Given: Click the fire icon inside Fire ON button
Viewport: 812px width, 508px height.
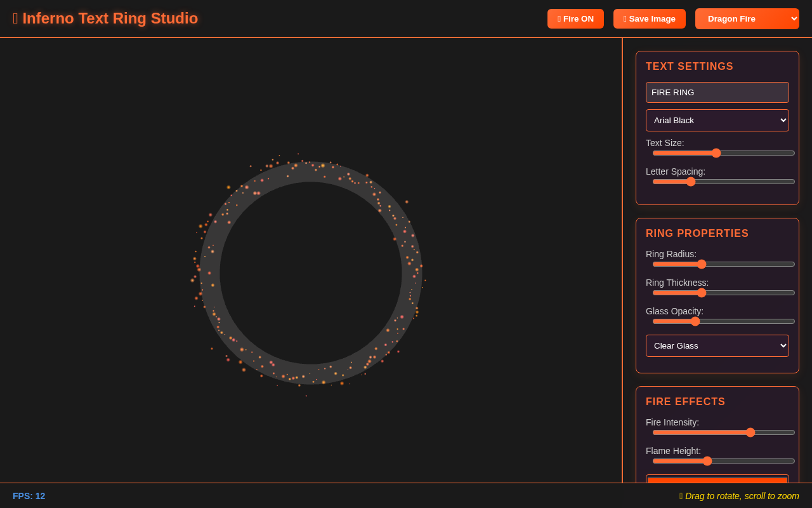Looking at the screenshot, I should tap(561, 19).
